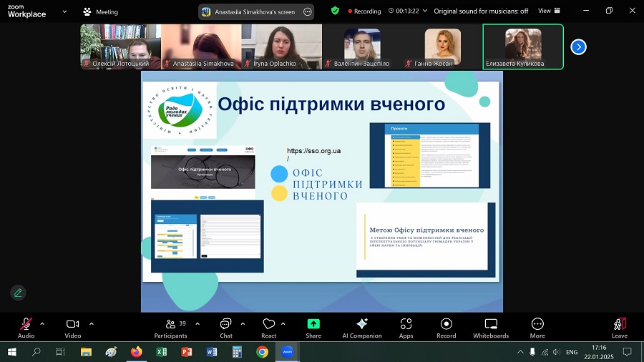
Task: Show the next page of participant thumbnails
Action: click(x=578, y=47)
